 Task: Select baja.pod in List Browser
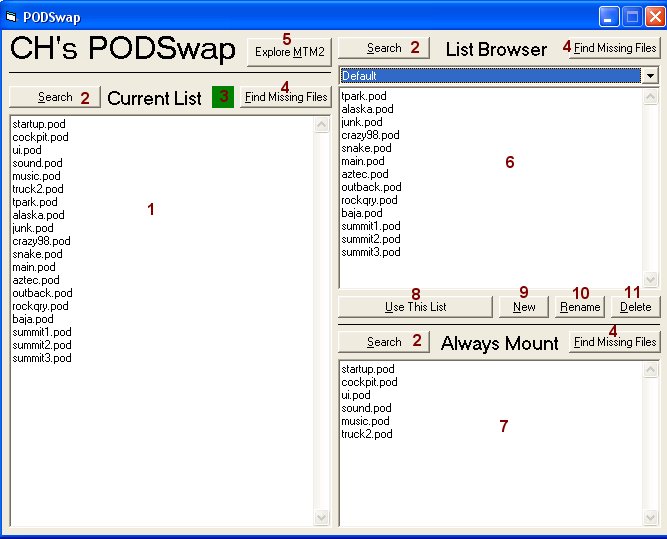coord(362,213)
